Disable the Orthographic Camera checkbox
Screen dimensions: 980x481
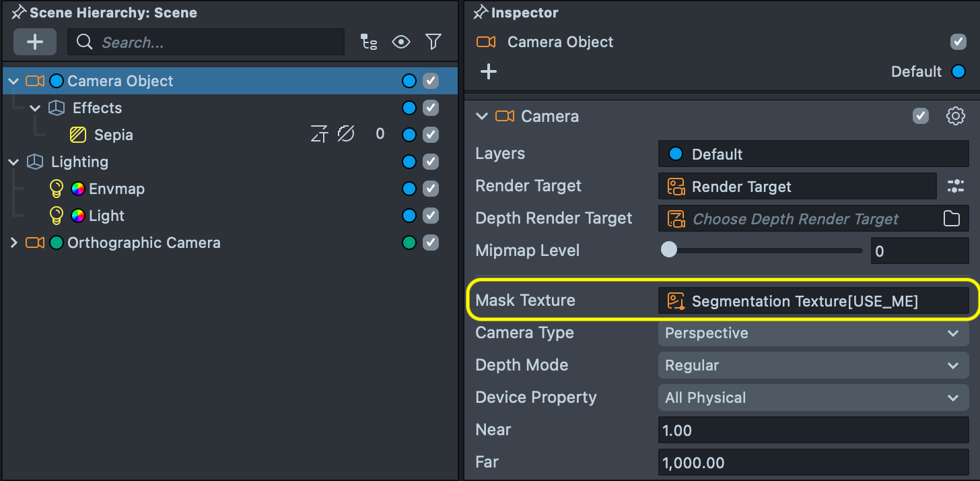pyautogui.click(x=431, y=243)
